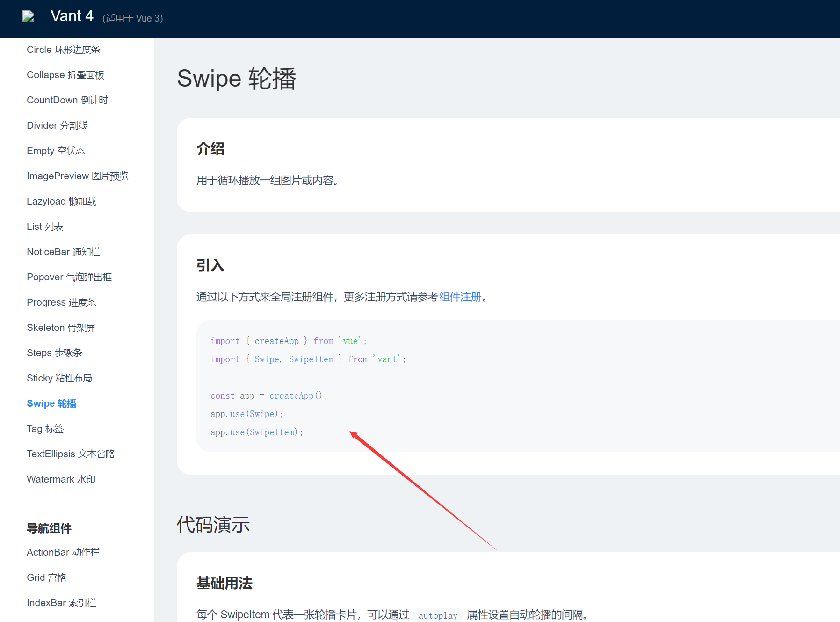Go to Collapse 折叠面板 page
840x622 pixels.
click(65, 75)
